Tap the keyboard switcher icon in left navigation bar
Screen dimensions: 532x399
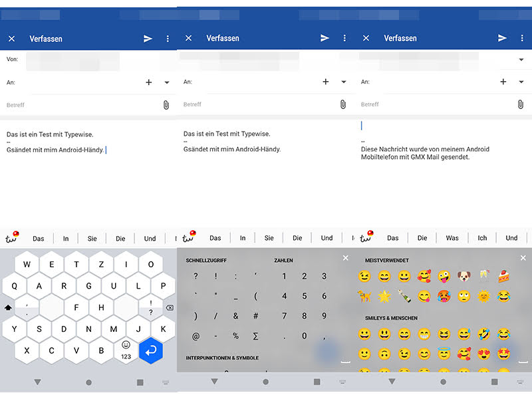[x=166, y=382]
